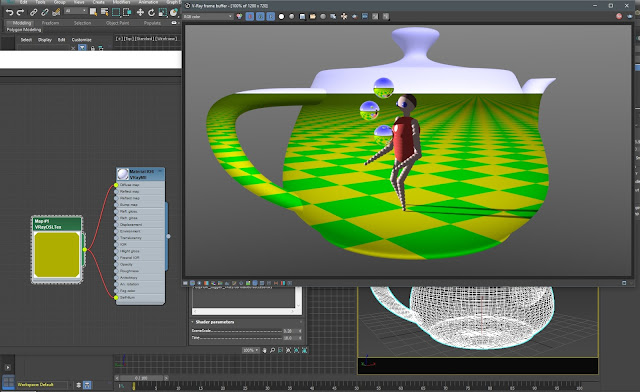Select the VRayMtl material node header
The height and width of the screenshot is (392, 640).
point(140,174)
